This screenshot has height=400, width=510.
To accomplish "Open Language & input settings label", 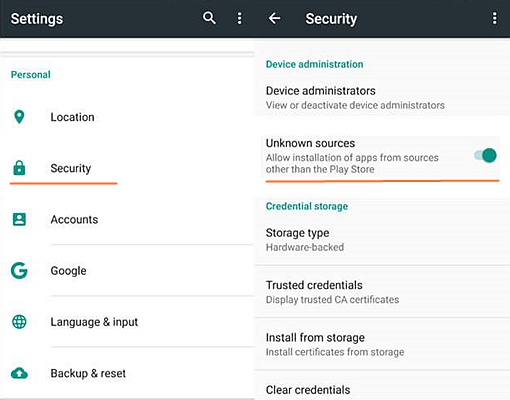I will click(x=94, y=322).
